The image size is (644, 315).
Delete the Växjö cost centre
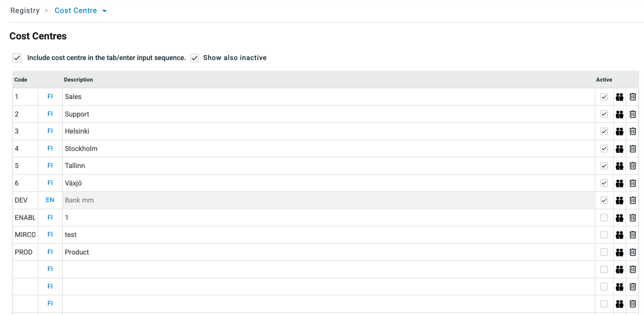633,183
